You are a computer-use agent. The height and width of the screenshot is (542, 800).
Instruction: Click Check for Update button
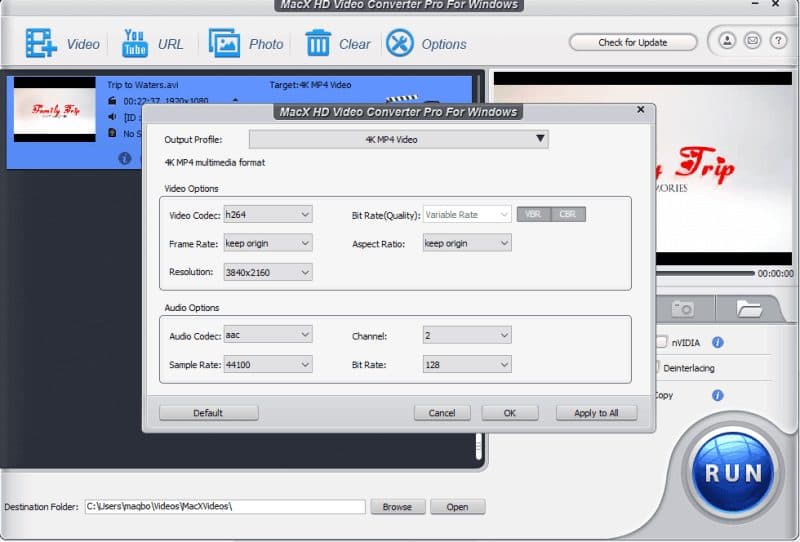click(x=633, y=42)
